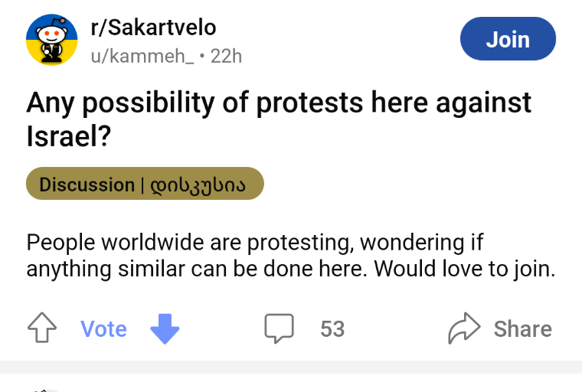Viewport: 582px width, 392px height.
Task: Click the Israel? line of the title
Action: point(69,136)
